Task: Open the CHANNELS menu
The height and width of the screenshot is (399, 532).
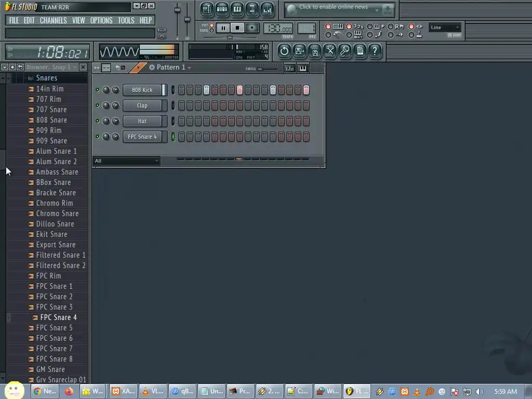Action: point(54,20)
